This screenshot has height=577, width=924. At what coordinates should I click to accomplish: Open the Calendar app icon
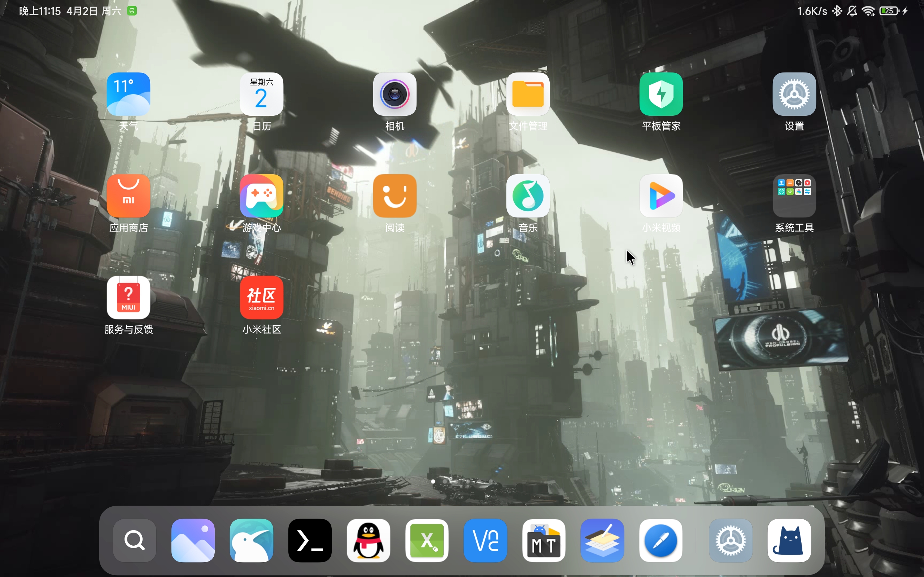pyautogui.click(x=262, y=94)
